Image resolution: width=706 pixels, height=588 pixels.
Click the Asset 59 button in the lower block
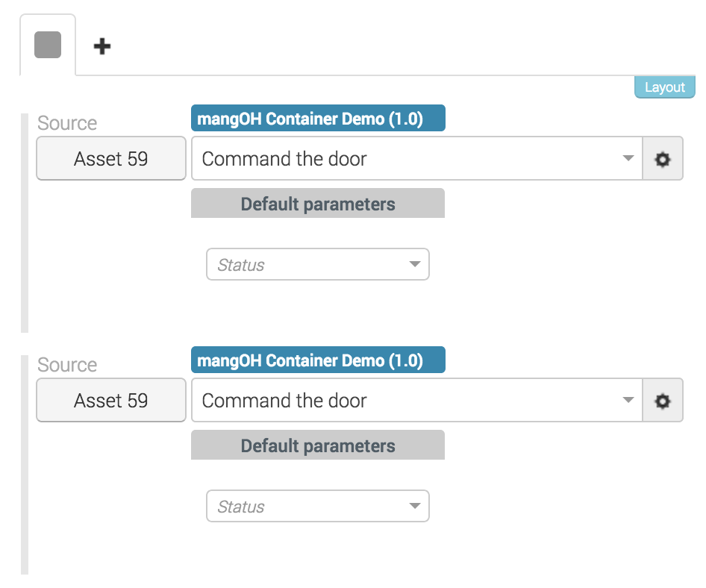click(111, 400)
